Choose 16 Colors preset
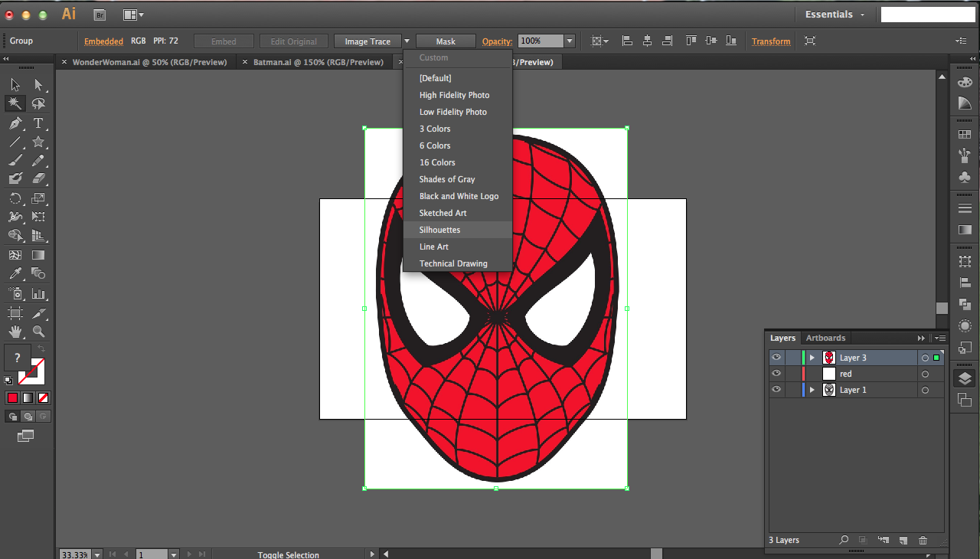The width and height of the screenshot is (980, 559). pyautogui.click(x=458, y=162)
